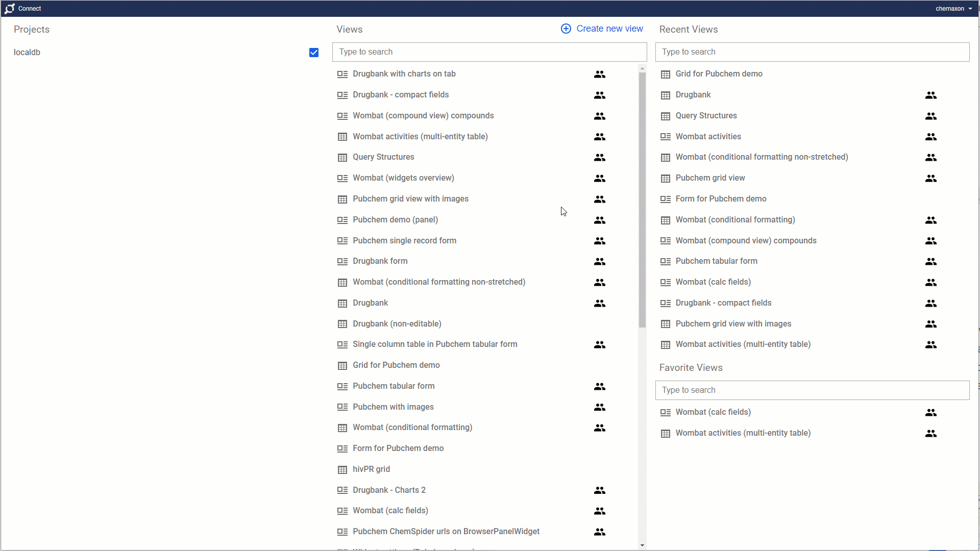Uncheck the localdb project checkbox
The height and width of the screenshot is (551, 980).
coord(314,53)
